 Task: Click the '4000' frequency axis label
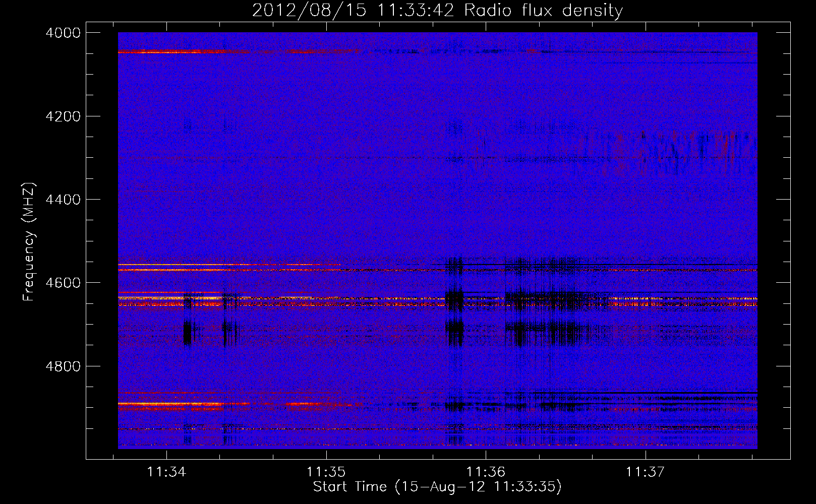click(x=63, y=33)
